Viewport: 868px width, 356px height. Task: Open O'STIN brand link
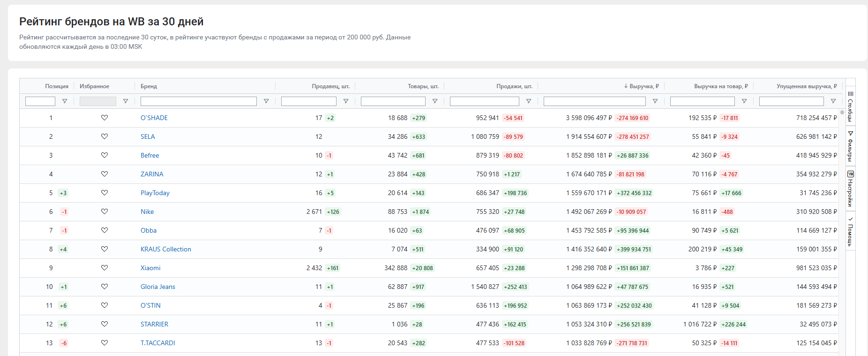pyautogui.click(x=150, y=305)
